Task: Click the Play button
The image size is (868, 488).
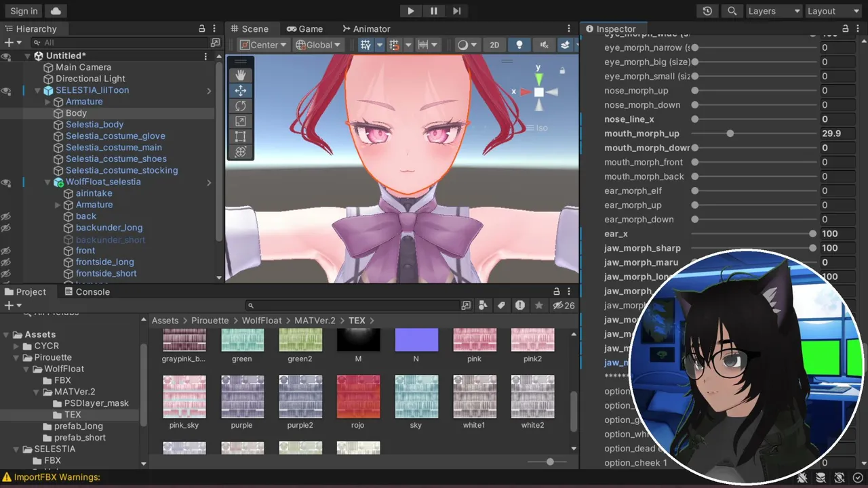Action: pos(410,11)
